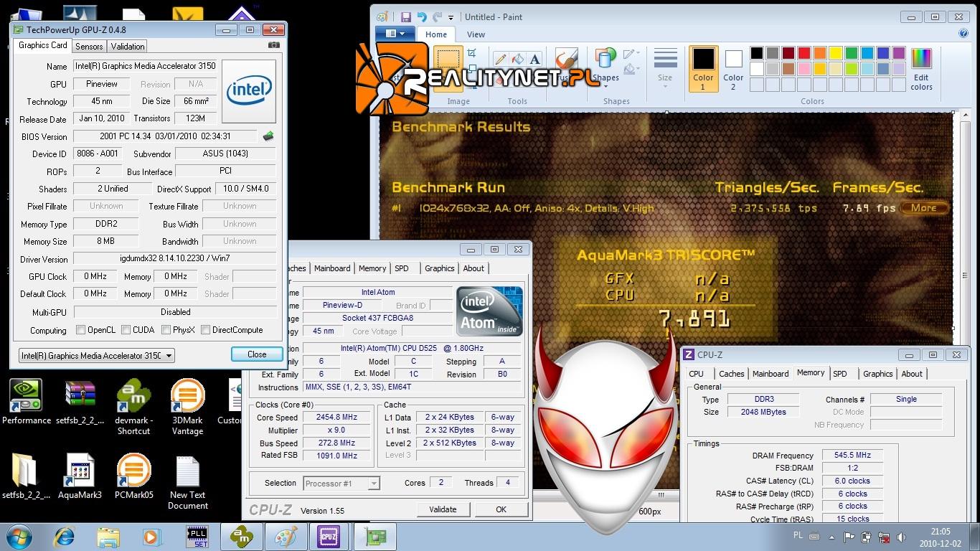
Task: Open Windows Media Player from taskbar
Action: (151, 537)
